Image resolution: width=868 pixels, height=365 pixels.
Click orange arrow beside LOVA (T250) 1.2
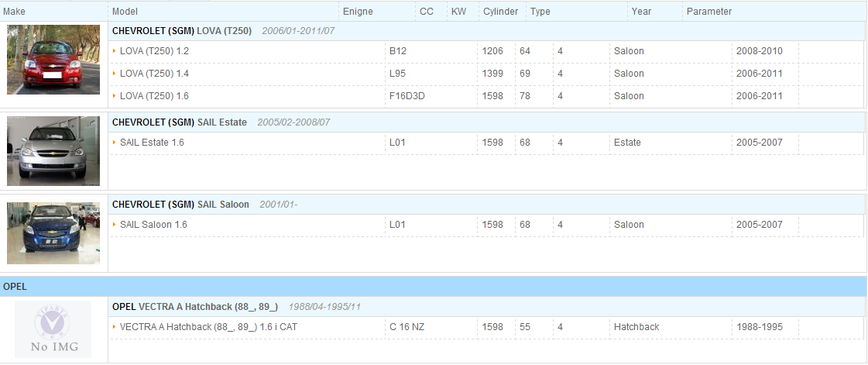point(114,51)
